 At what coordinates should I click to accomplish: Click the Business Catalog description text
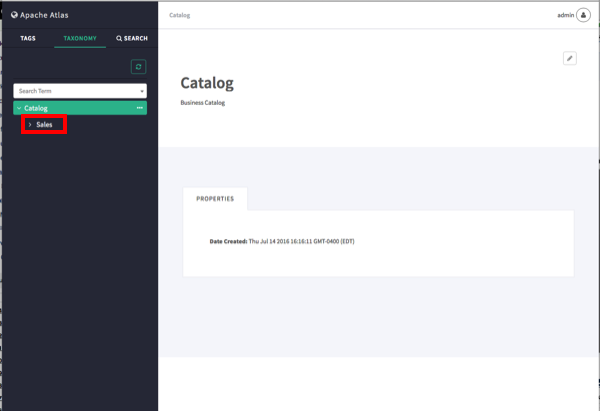(203, 103)
